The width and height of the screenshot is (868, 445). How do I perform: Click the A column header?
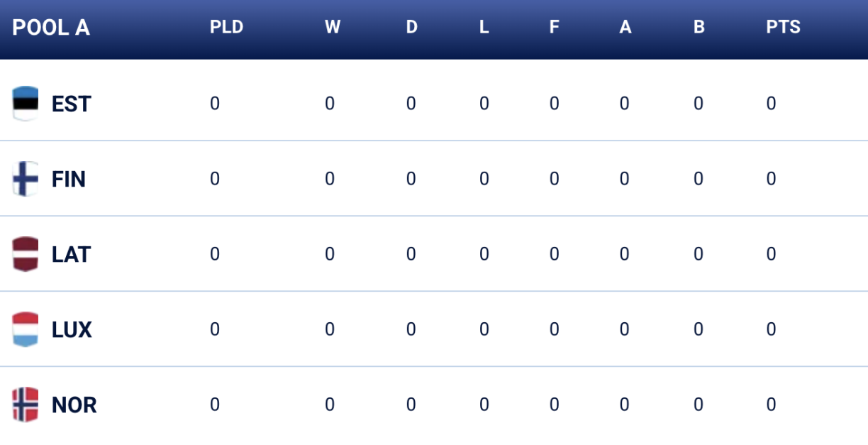pos(625,28)
